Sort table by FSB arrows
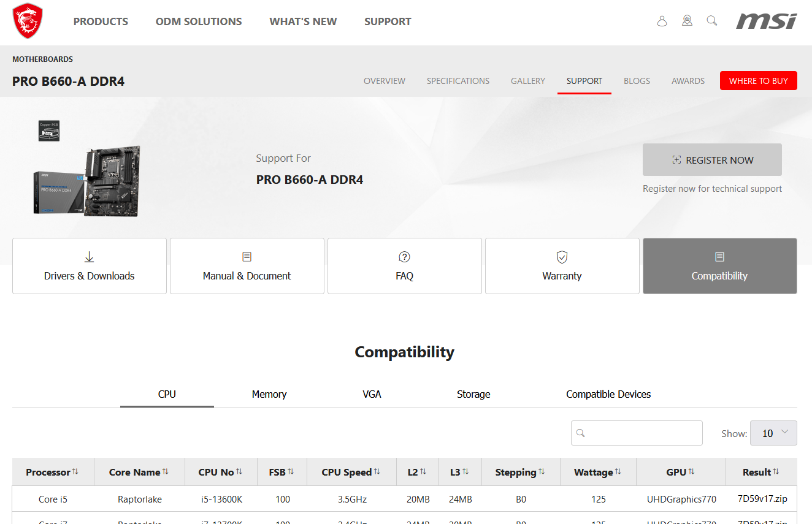The width and height of the screenshot is (812, 524). (291, 472)
